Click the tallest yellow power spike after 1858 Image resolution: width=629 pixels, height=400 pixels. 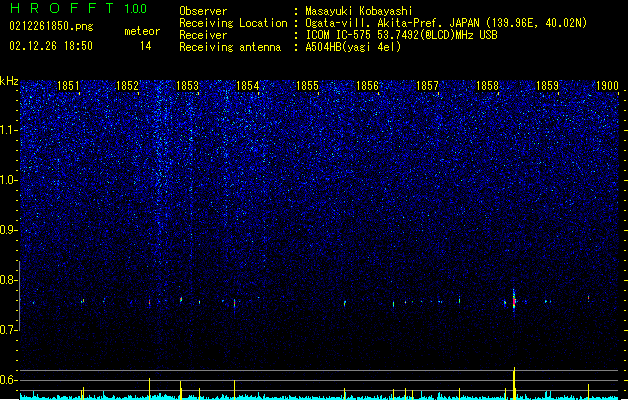coord(514,383)
